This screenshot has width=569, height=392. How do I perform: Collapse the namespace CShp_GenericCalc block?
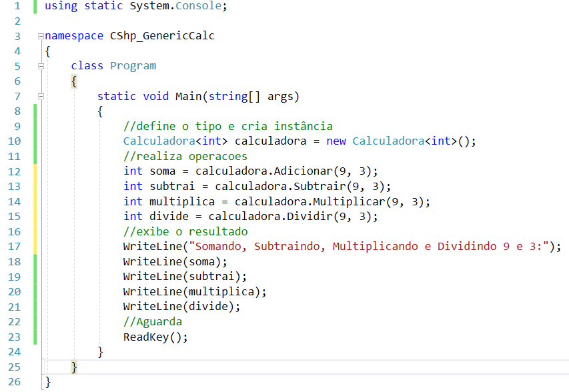pos(41,36)
